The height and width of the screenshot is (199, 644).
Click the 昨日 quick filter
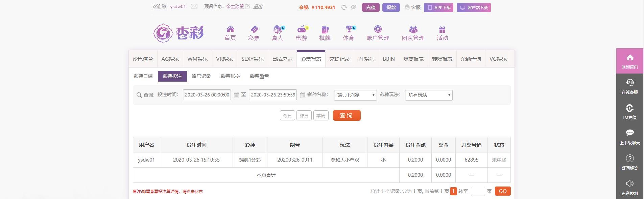coord(304,115)
